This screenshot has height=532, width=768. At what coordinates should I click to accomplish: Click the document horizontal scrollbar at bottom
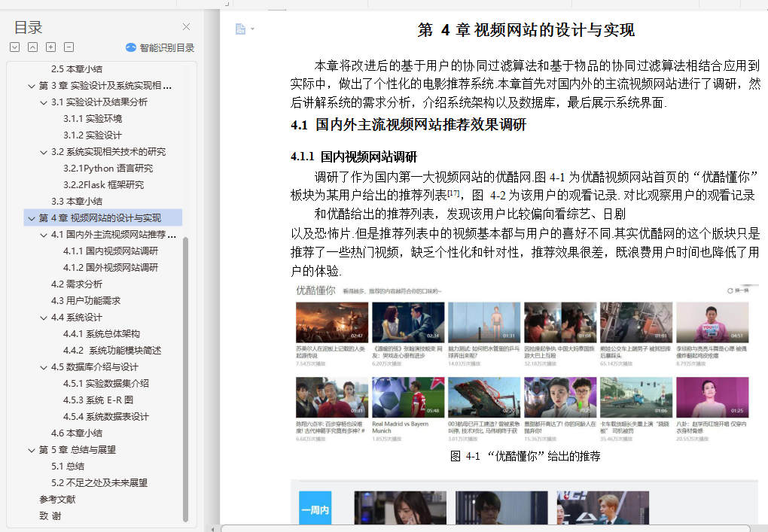(x=486, y=528)
